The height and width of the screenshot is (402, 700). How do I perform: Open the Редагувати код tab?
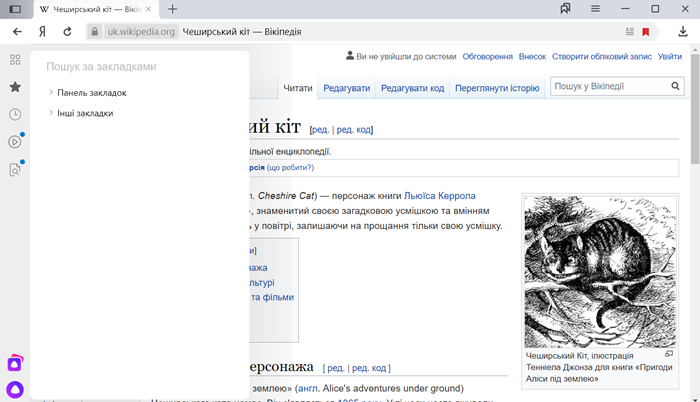click(412, 88)
